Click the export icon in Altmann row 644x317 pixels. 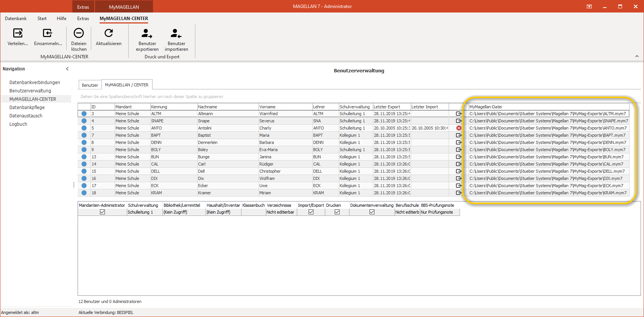click(x=458, y=114)
